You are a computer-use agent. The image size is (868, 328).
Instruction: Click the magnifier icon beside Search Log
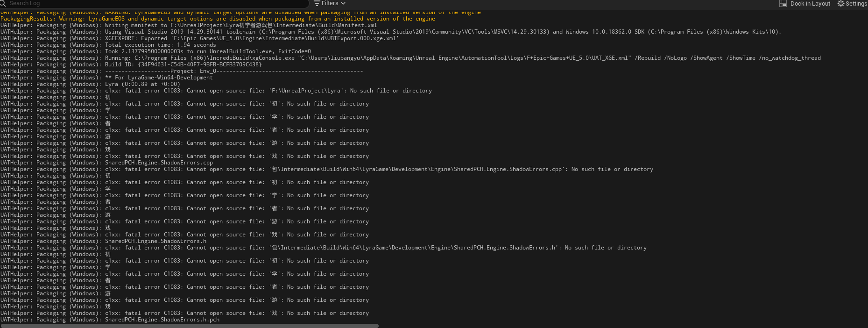3,3
